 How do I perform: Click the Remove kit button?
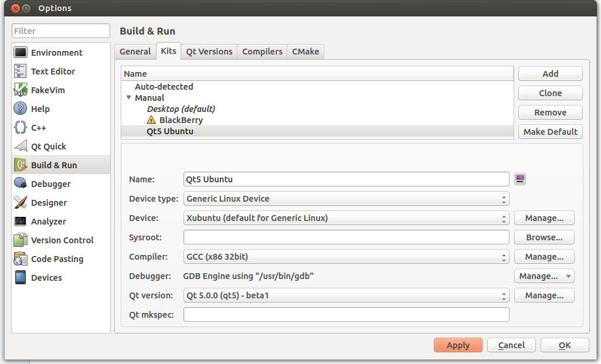pos(551,113)
